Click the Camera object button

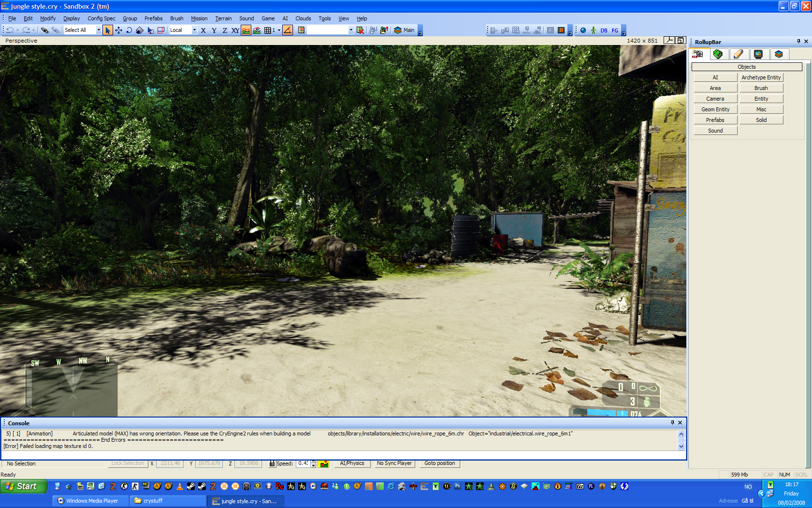(x=715, y=99)
